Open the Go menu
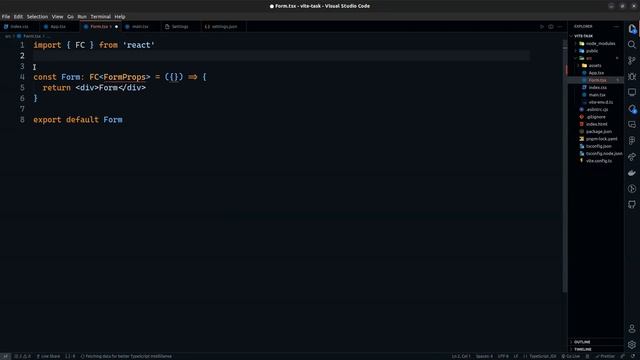Screen dimensions: 640x360 (x=70, y=17)
